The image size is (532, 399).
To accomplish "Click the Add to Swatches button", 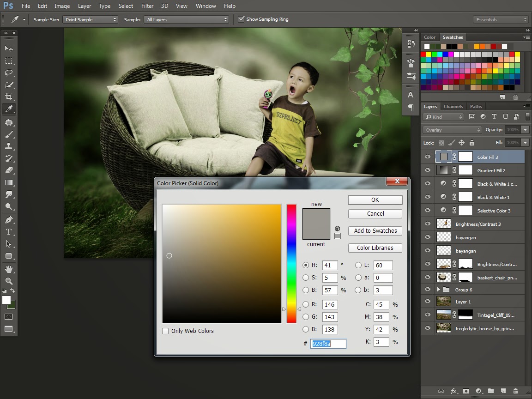I will [x=375, y=231].
